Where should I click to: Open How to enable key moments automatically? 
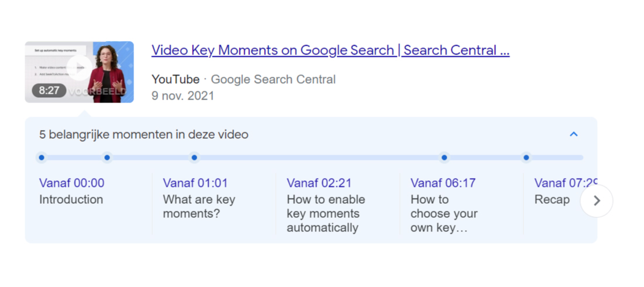pyautogui.click(x=326, y=214)
